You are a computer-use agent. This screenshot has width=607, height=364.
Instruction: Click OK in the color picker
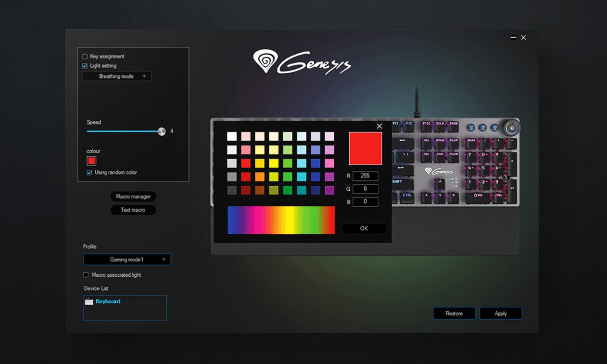[364, 228]
